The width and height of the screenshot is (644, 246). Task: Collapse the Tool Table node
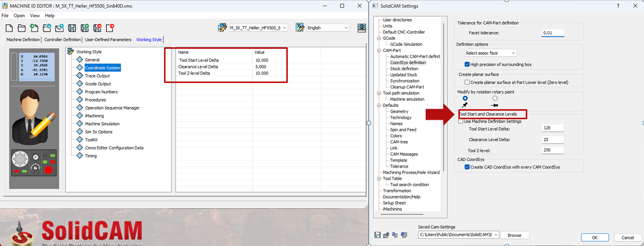(x=378, y=179)
